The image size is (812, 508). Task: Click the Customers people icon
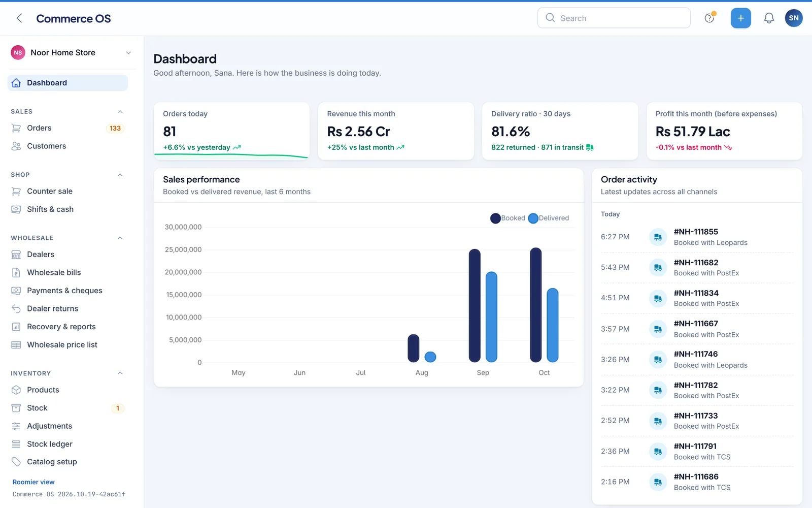tap(16, 146)
